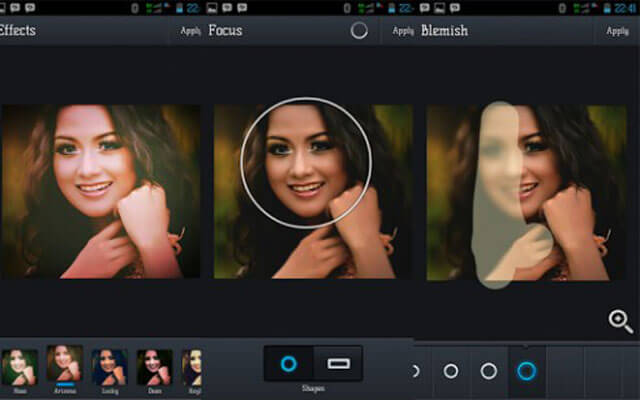Tap the Effects screen title

[18, 31]
